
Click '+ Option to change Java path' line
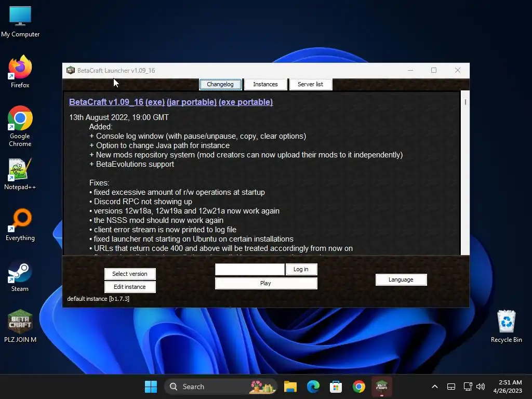click(159, 145)
